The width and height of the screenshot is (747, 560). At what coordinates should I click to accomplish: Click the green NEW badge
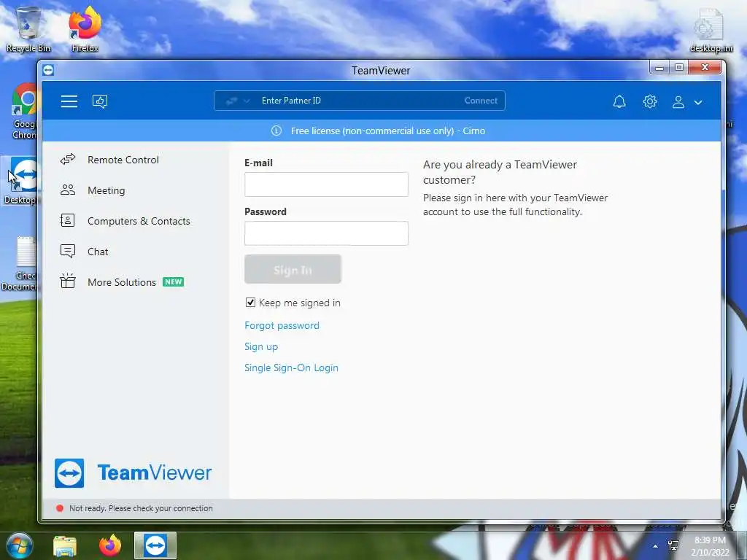coord(174,282)
